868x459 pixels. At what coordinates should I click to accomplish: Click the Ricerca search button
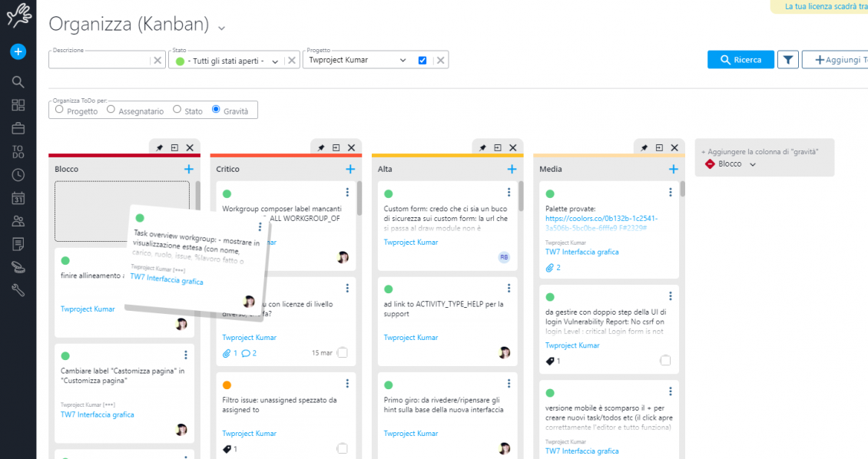click(740, 60)
